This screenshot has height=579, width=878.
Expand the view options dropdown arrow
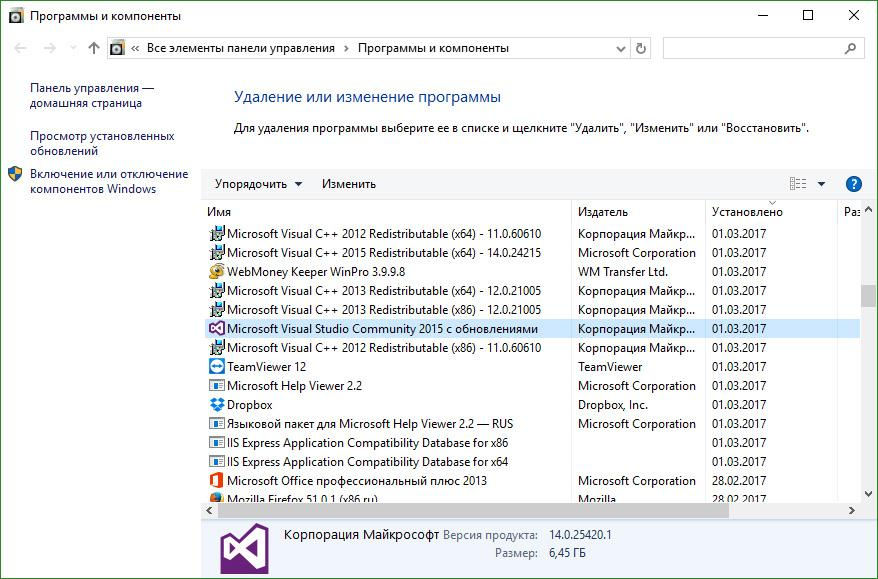pos(821,184)
